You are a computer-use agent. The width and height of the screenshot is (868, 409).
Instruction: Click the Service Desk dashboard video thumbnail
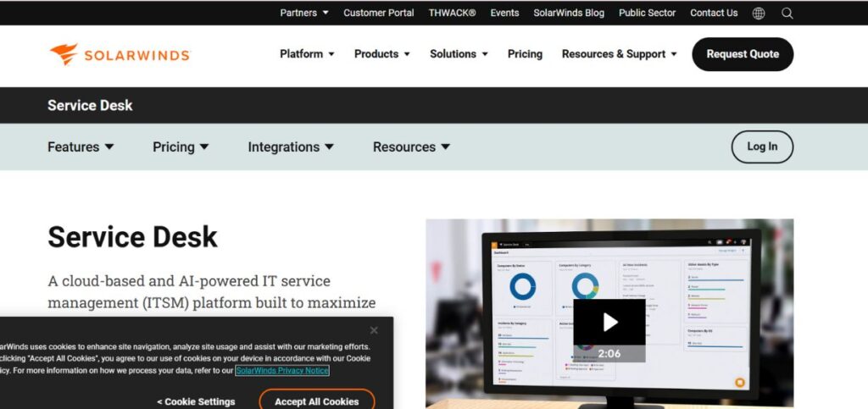(609, 313)
